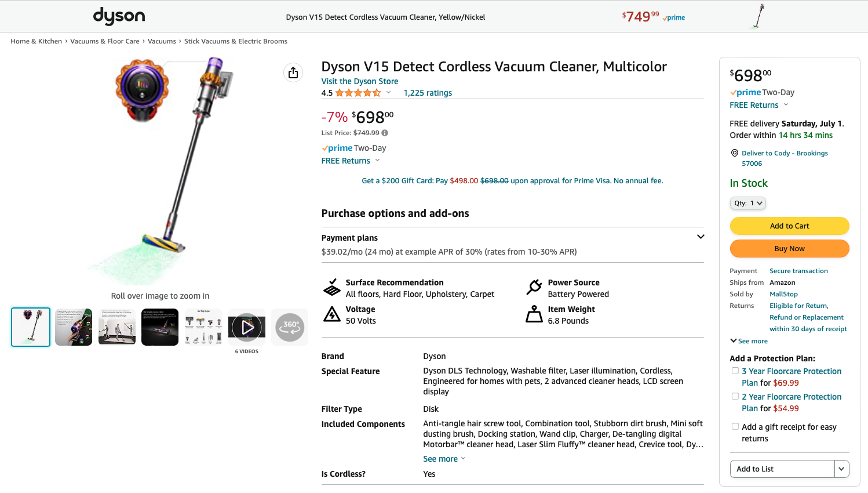The height and width of the screenshot is (493, 868).
Task: Open the 360° product view thumbnail
Action: tap(290, 327)
